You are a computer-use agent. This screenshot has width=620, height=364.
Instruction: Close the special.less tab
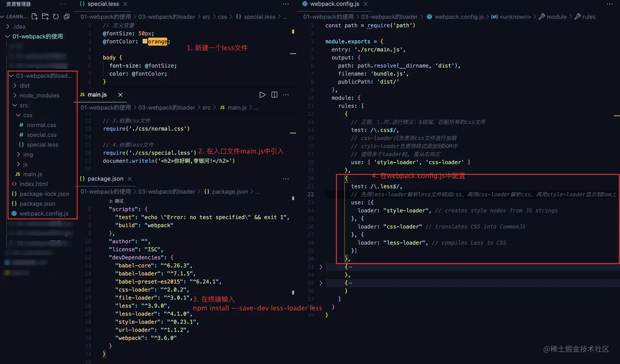125,4
